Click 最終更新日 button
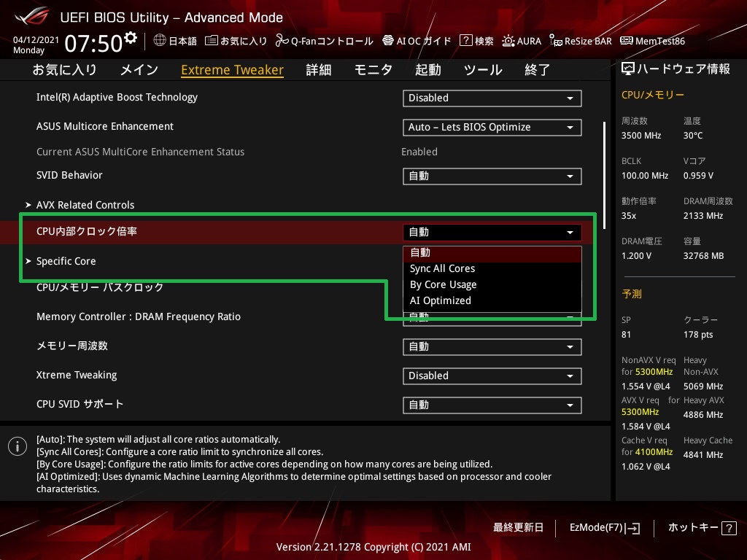 [519, 528]
